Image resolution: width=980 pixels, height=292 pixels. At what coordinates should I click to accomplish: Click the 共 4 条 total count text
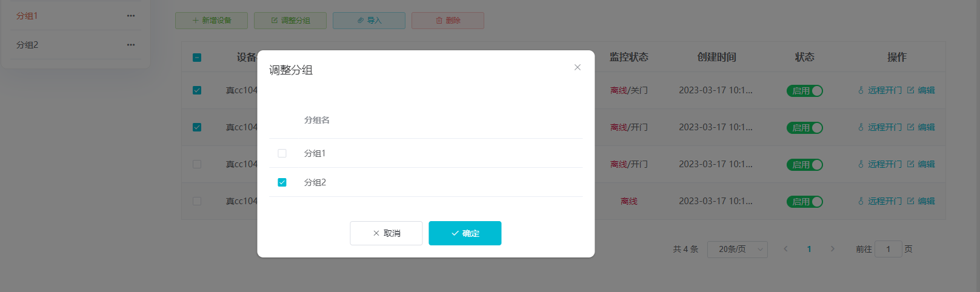coord(685,249)
